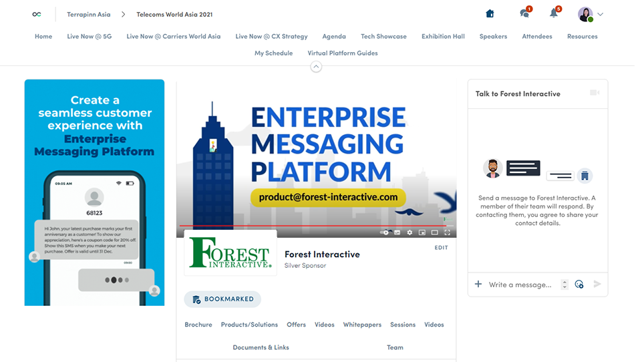
Task: Open Virtual Platform Guides
Action: pyautogui.click(x=343, y=53)
